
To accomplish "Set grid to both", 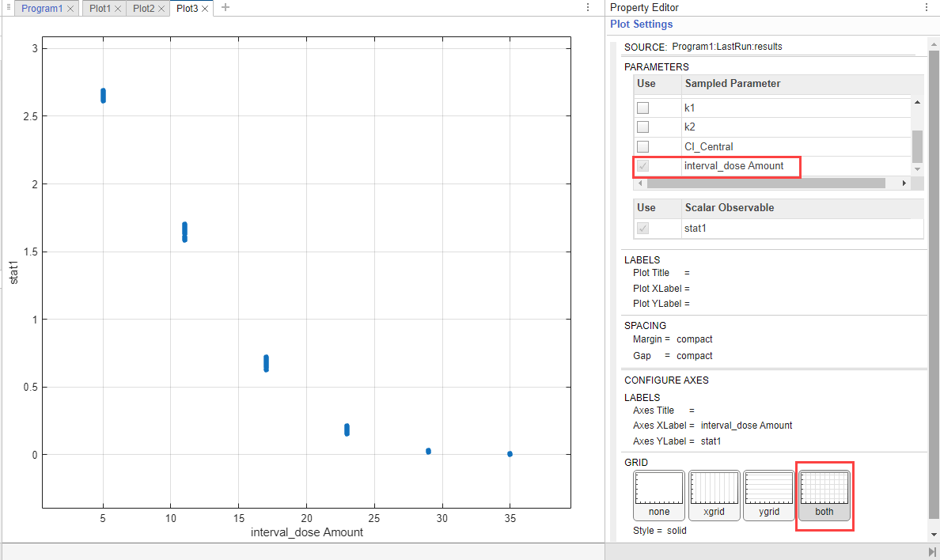I will (x=824, y=495).
